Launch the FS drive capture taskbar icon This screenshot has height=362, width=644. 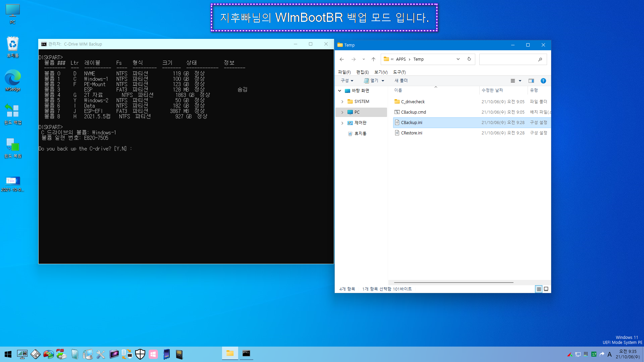61,354
